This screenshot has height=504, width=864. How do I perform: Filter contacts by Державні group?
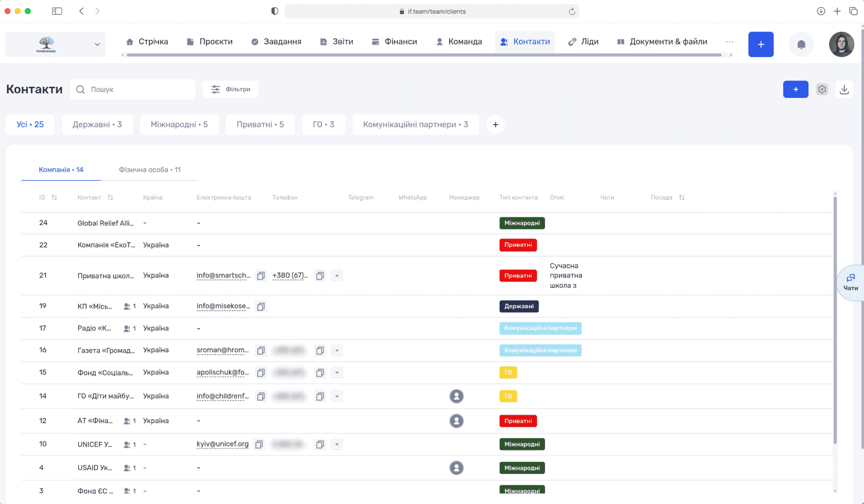(x=97, y=125)
